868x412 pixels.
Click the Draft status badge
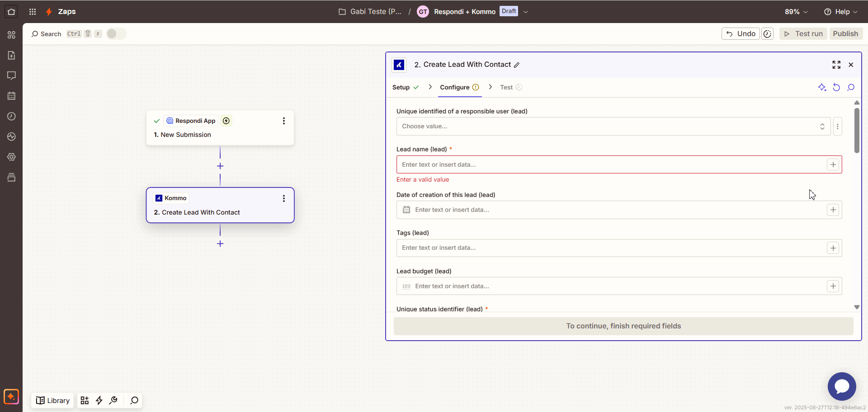509,11
